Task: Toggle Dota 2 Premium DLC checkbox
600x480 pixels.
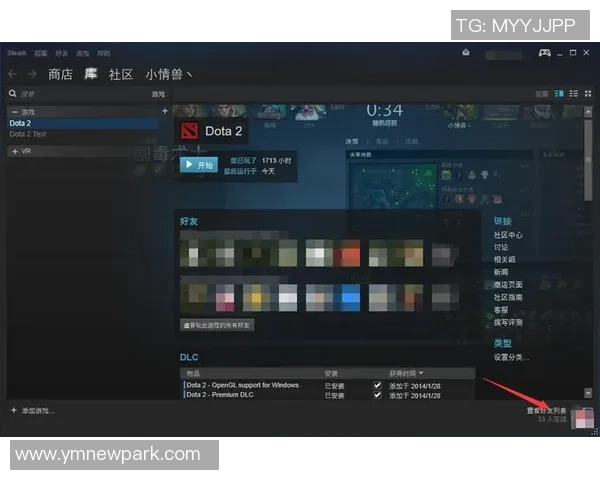Action: click(x=377, y=395)
